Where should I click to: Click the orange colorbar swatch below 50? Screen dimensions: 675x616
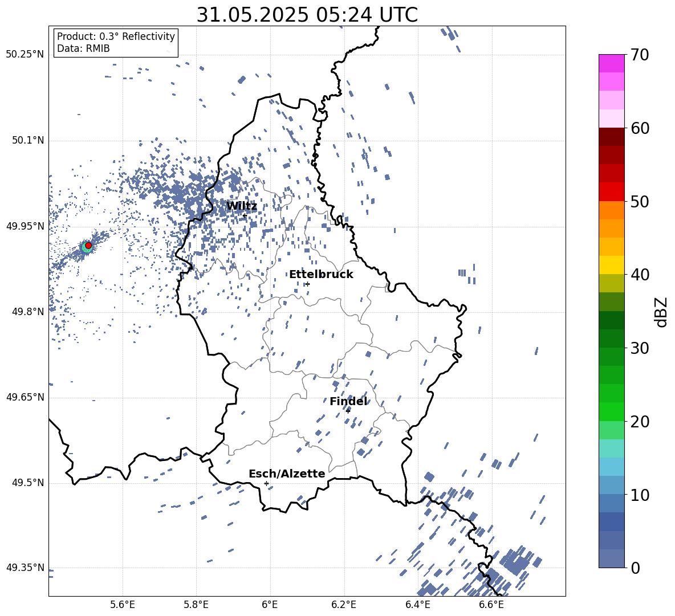coord(611,210)
